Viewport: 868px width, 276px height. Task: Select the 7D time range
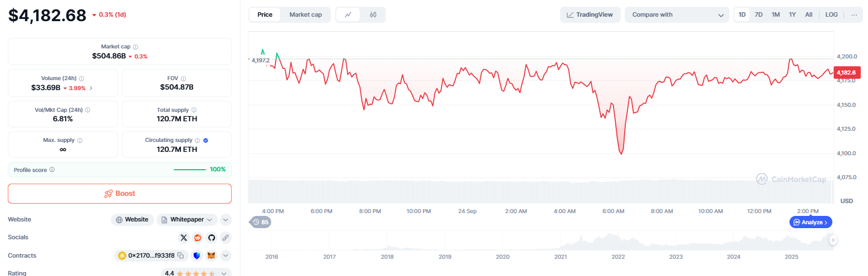coord(758,14)
